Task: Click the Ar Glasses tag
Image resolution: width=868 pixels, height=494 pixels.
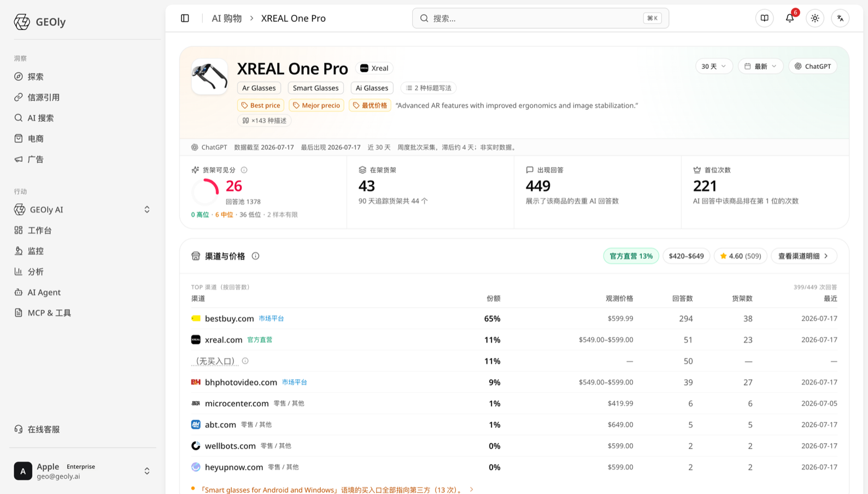Action: (259, 88)
